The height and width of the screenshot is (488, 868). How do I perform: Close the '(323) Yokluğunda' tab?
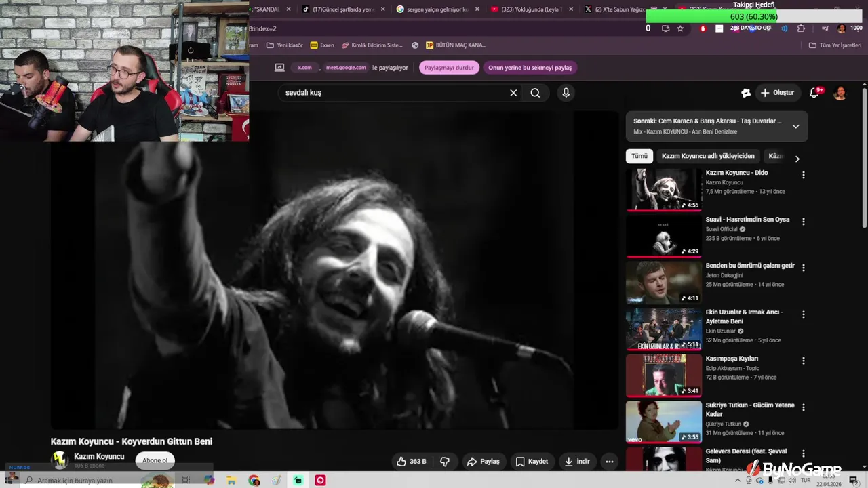(x=571, y=9)
